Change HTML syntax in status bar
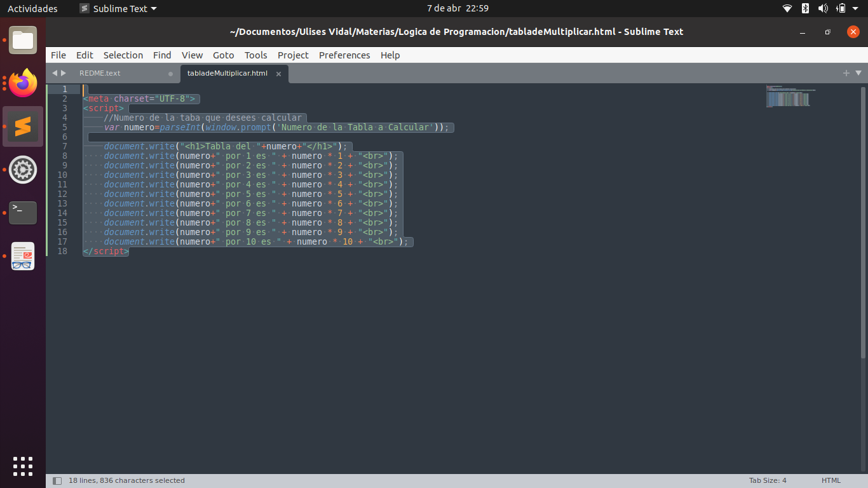This screenshot has width=868, height=488. pos(831,480)
